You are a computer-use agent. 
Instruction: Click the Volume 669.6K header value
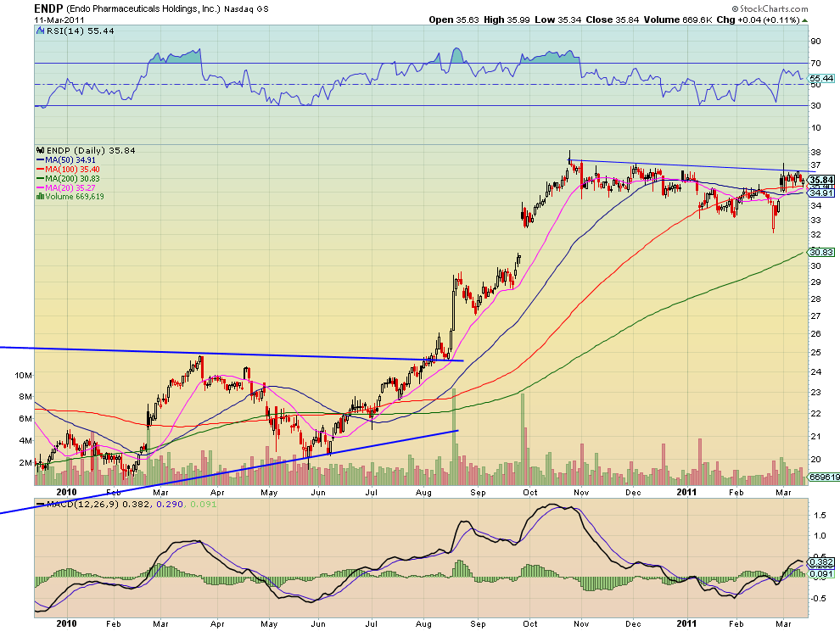pos(678,20)
